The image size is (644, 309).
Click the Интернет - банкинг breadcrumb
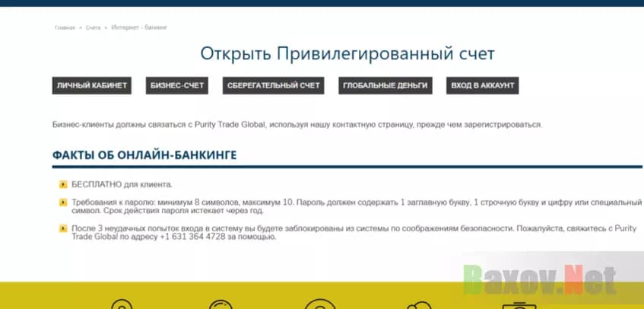click(x=139, y=27)
